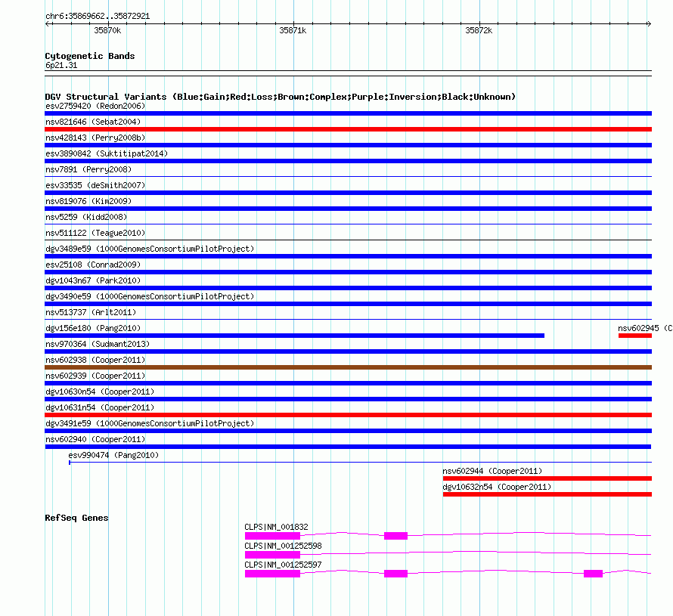
Task: Click the esv3890842 (Suktitipat2014) label
Action: coord(107,153)
